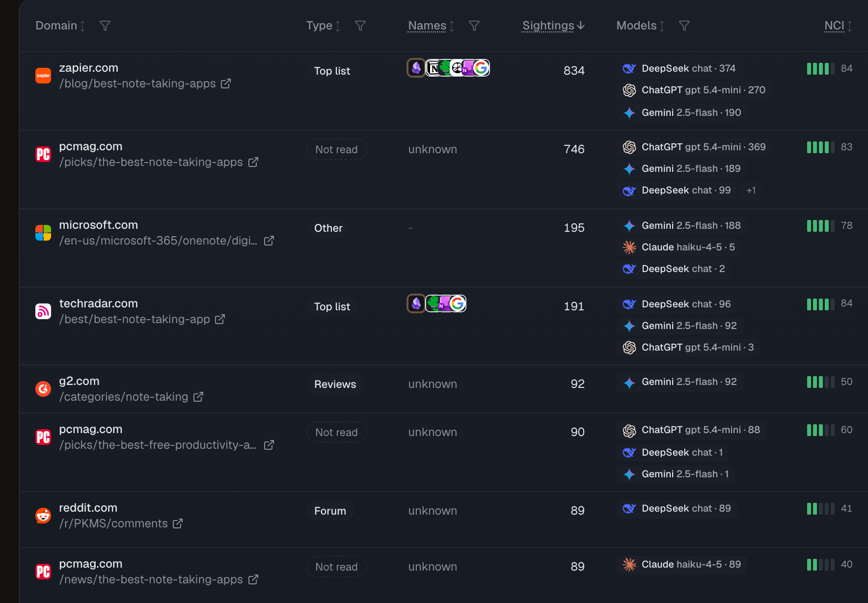
Task: Click the zapier favicon icon
Action: (x=43, y=76)
